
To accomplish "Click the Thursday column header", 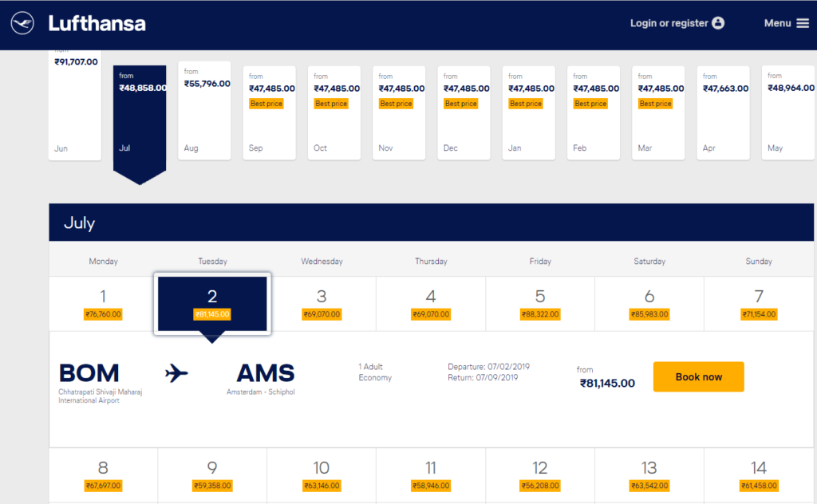I will point(431,262).
